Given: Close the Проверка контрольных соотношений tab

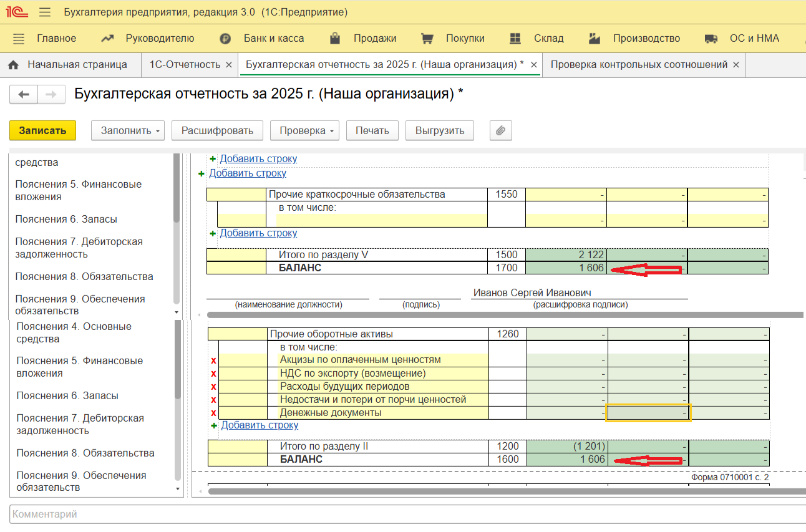Looking at the screenshot, I should coord(736,65).
